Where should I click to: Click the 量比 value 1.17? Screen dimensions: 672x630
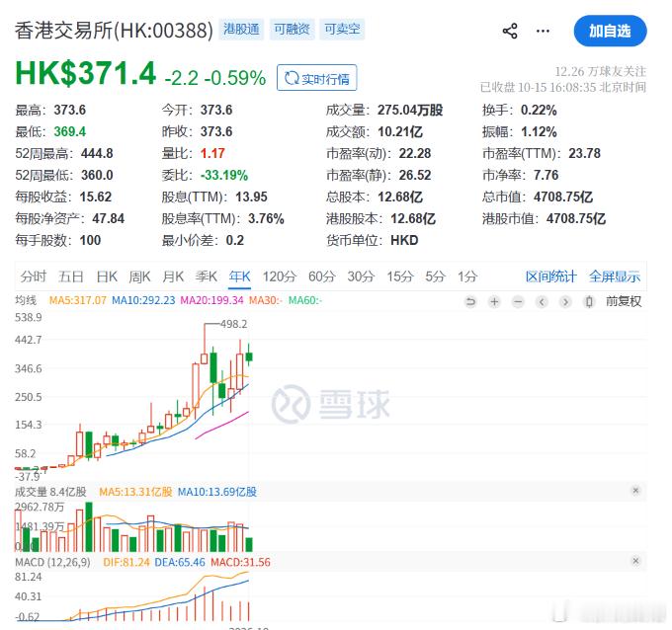[212, 153]
